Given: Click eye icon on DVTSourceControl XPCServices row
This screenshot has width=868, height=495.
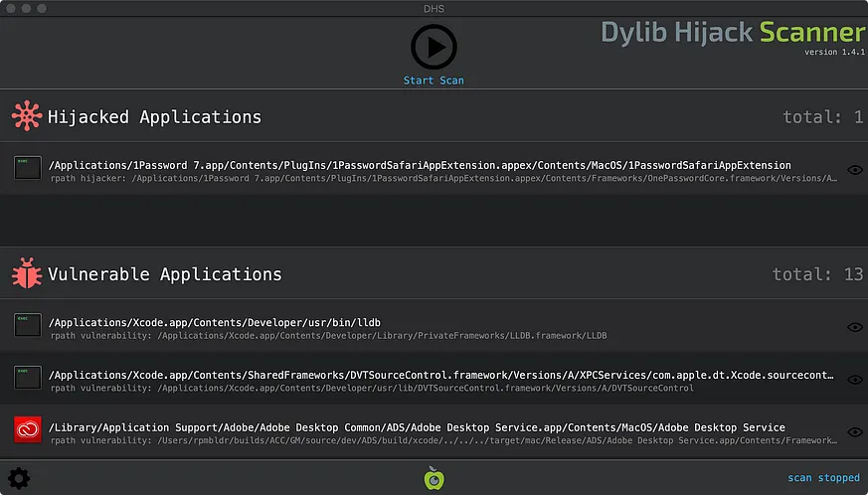Looking at the screenshot, I should pos(855,380).
